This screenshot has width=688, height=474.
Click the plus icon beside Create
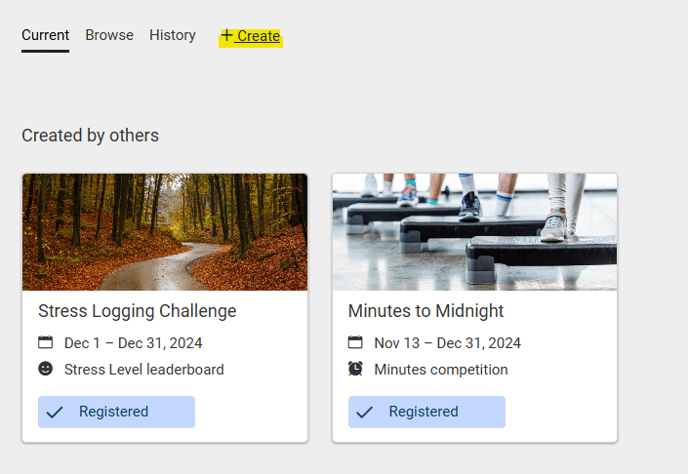pos(227,36)
